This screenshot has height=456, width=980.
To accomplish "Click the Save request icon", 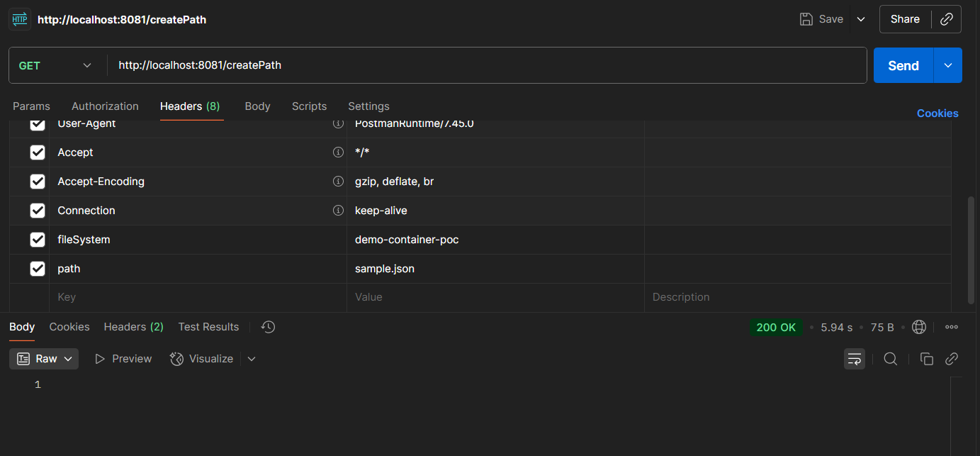I will pos(806,18).
